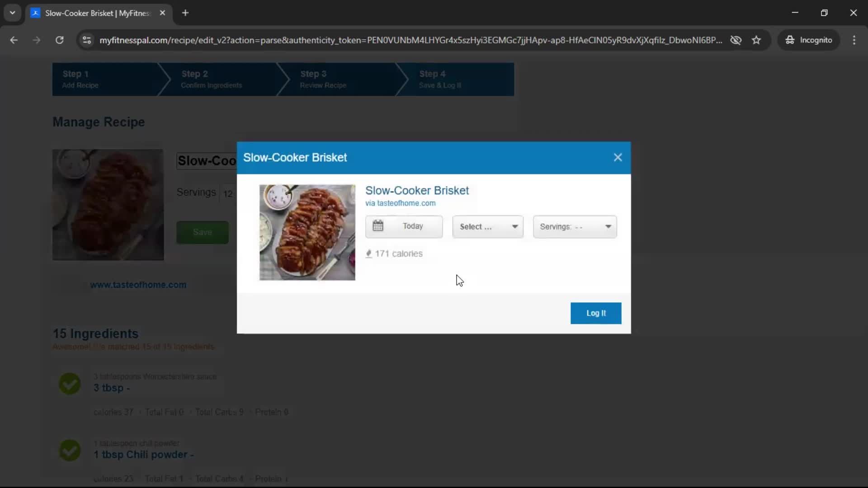Open the Today date picker
The height and width of the screenshot is (488, 868).
(x=404, y=226)
